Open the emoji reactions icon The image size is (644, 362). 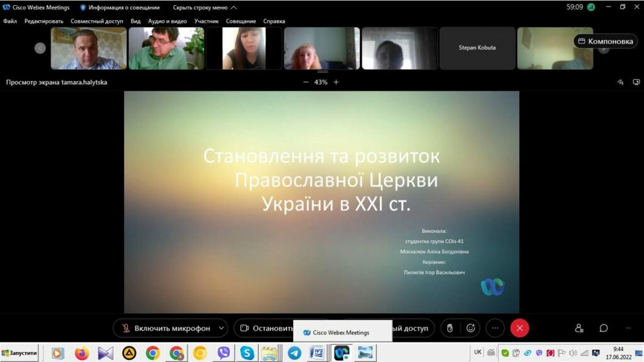470,328
